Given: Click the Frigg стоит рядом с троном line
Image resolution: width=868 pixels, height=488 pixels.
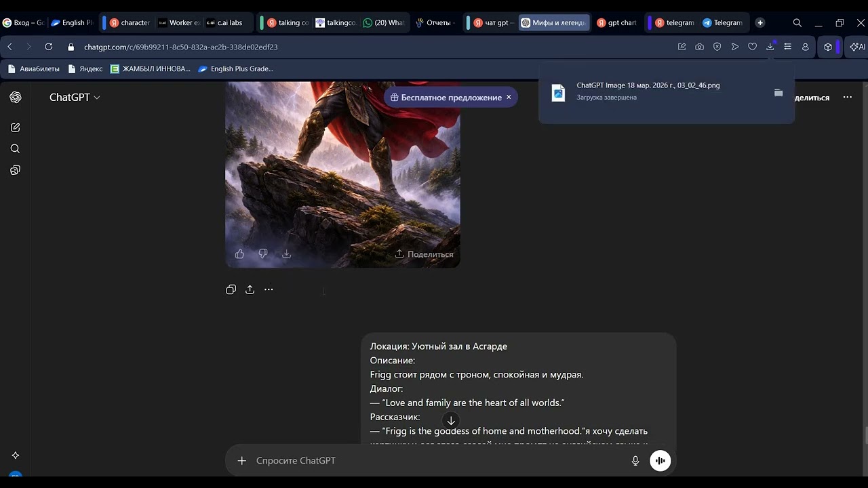Looking at the screenshot, I should 477,375.
